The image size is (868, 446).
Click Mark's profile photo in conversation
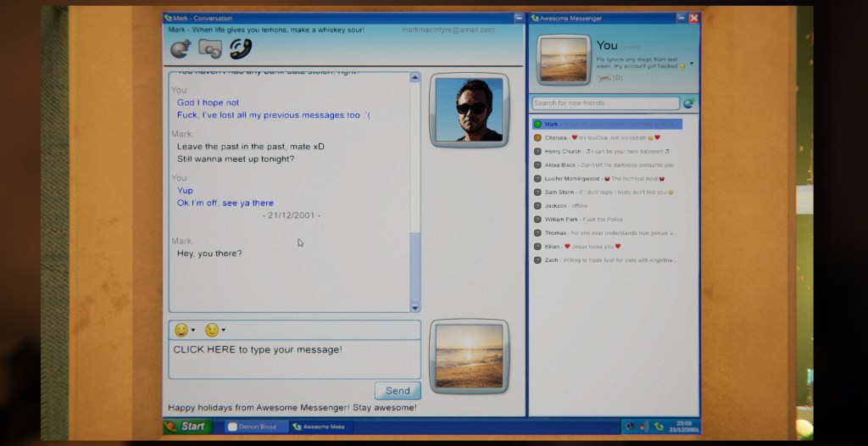pos(469,109)
